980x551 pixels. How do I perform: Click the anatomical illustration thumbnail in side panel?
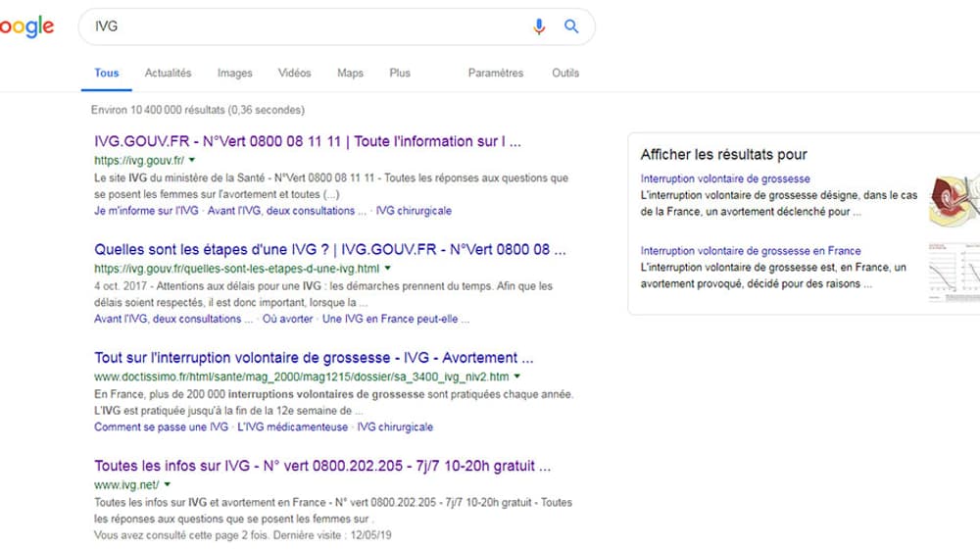[x=955, y=201]
